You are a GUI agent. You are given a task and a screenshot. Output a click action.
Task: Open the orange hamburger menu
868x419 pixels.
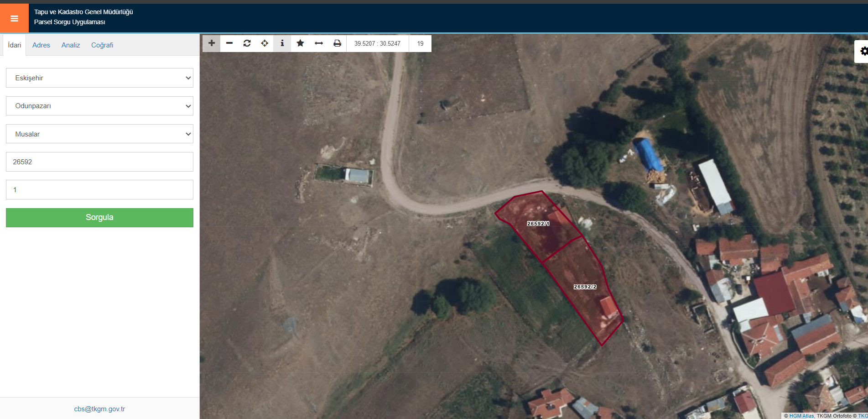[x=14, y=18]
